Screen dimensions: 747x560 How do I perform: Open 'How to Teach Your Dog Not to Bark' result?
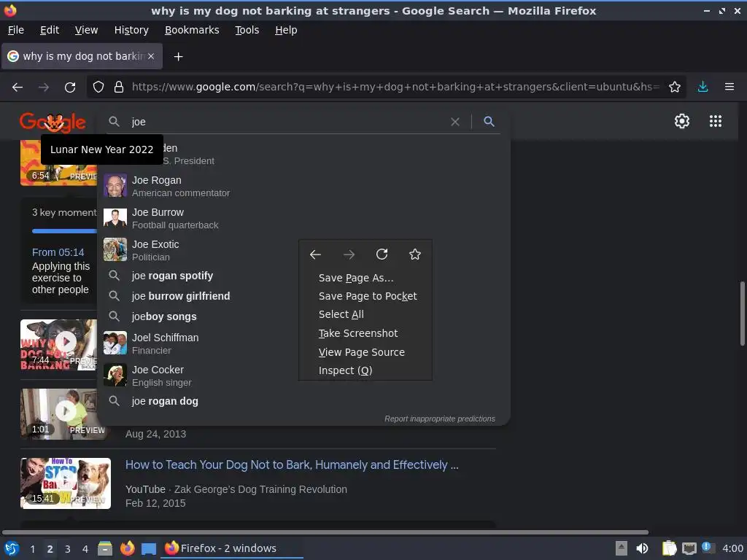(292, 464)
